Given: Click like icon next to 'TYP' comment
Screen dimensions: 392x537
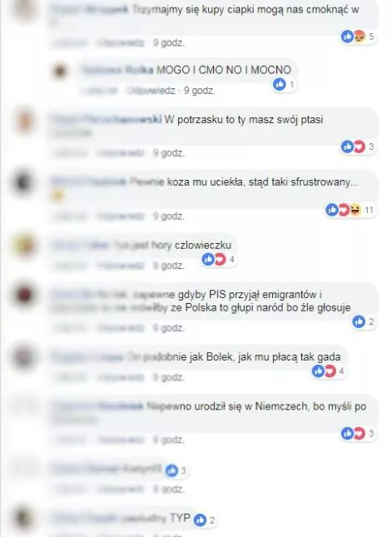Looking at the screenshot, I should [200, 520].
